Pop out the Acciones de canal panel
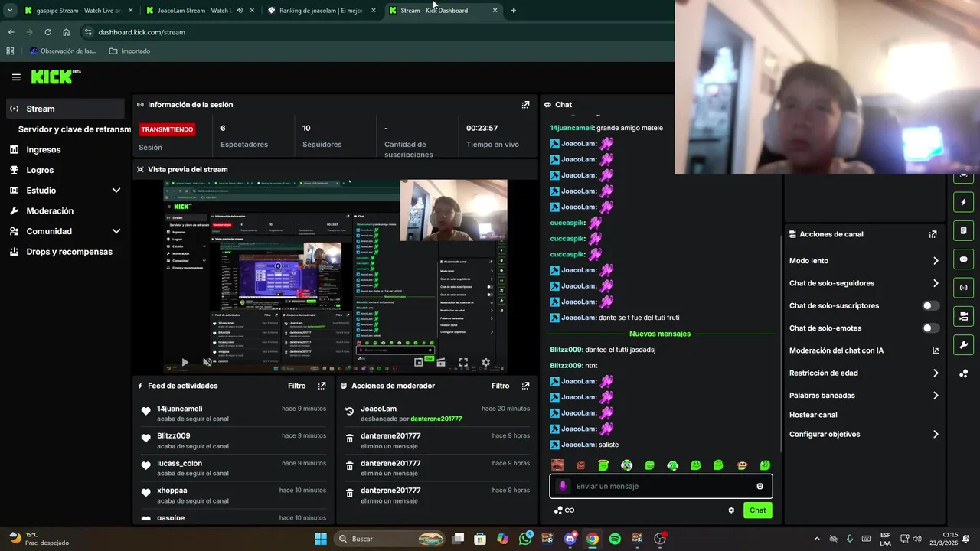Screen dimensions: 980x551 pos(933,234)
